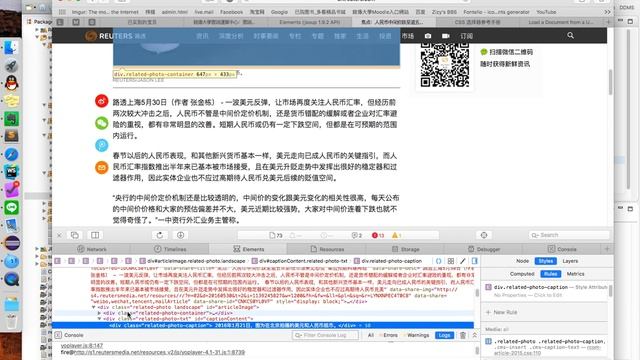This screenshot has width=640, height=360.
Task: Share article via red Weibo icon
Action: point(102,101)
